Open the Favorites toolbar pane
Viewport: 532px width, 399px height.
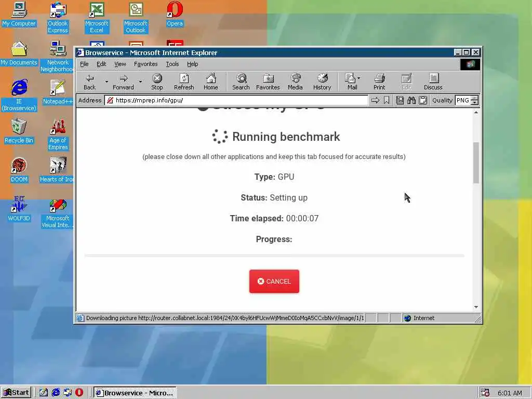(x=268, y=82)
